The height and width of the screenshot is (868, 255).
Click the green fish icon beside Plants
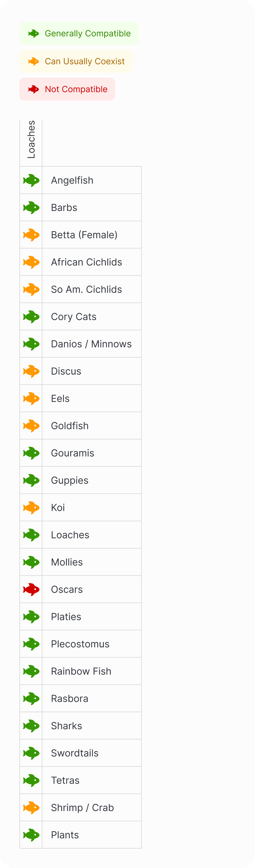tap(31, 835)
